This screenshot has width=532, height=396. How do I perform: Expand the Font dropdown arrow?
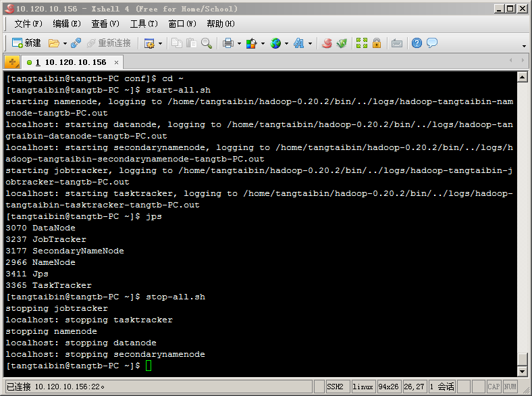[x=310, y=43]
